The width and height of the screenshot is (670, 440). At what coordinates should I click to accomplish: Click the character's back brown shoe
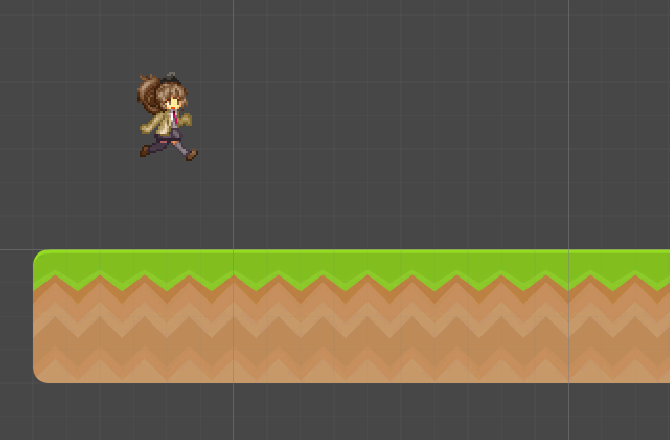[x=145, y=151]
